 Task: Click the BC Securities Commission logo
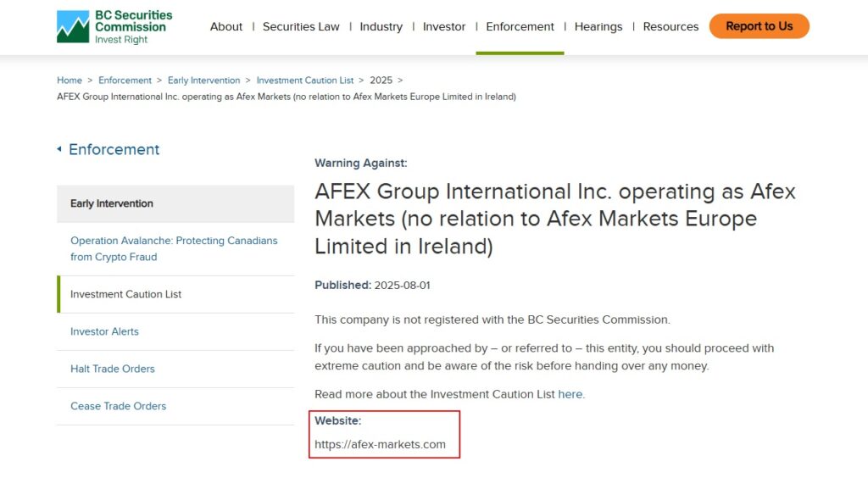click(x=114, y=27)
